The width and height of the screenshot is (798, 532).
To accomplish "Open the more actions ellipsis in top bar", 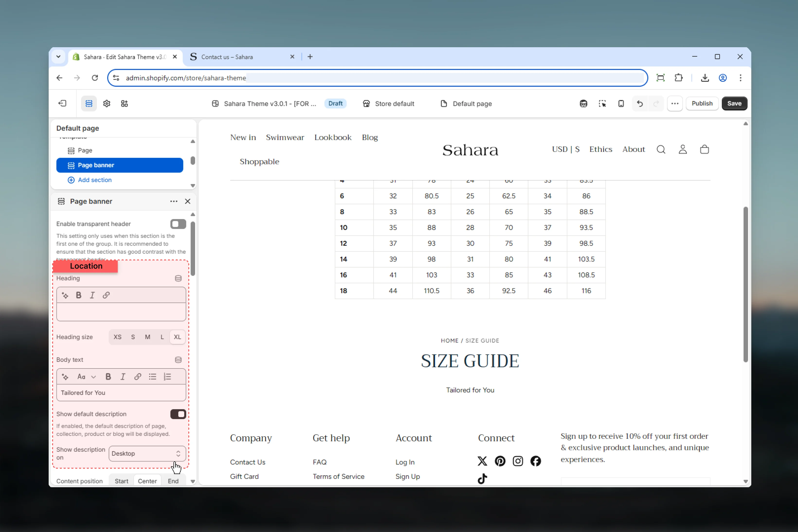I will pos(675,103).
